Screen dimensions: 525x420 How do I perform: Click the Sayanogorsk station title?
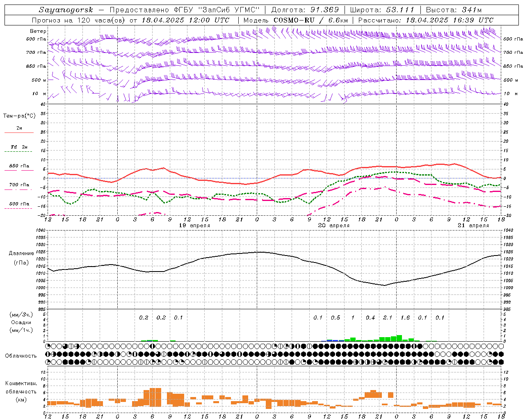pos(66,10)
